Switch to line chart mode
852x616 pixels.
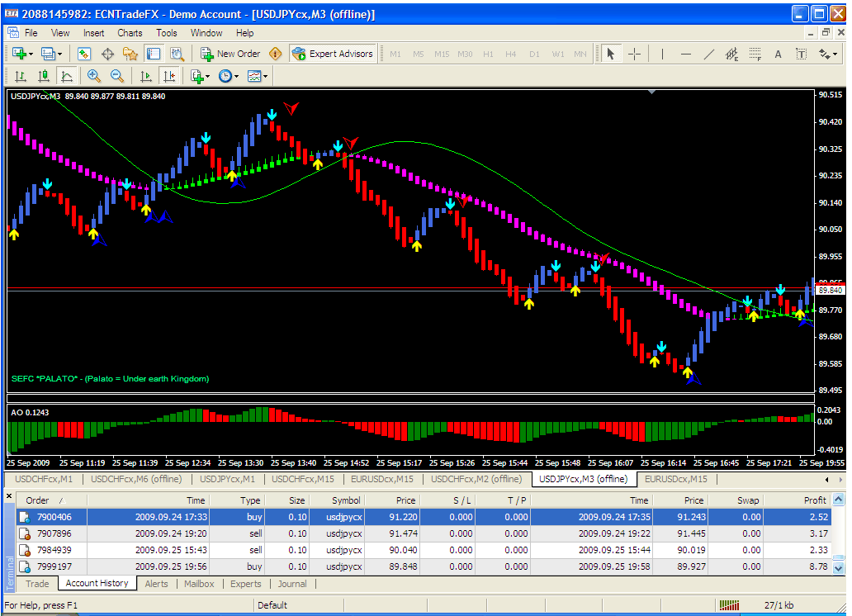(x=67, y=76)
